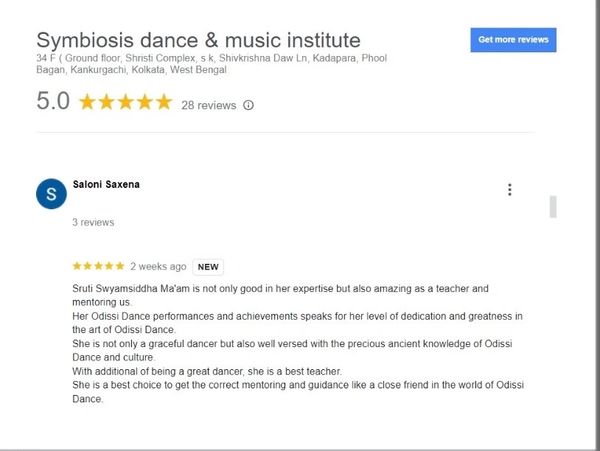Click the Symbiosis dance & music institute title
This screenshot has height=451, width=600.
click(198, 41)
